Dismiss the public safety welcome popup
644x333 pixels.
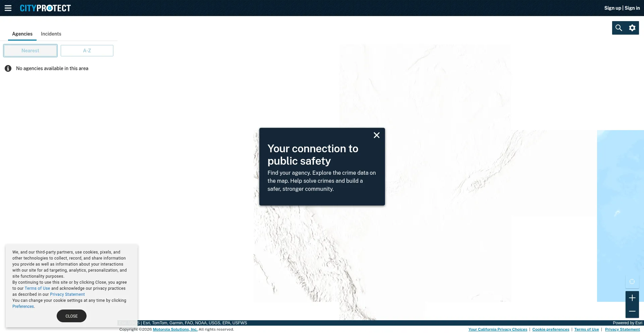coord(377,135)
